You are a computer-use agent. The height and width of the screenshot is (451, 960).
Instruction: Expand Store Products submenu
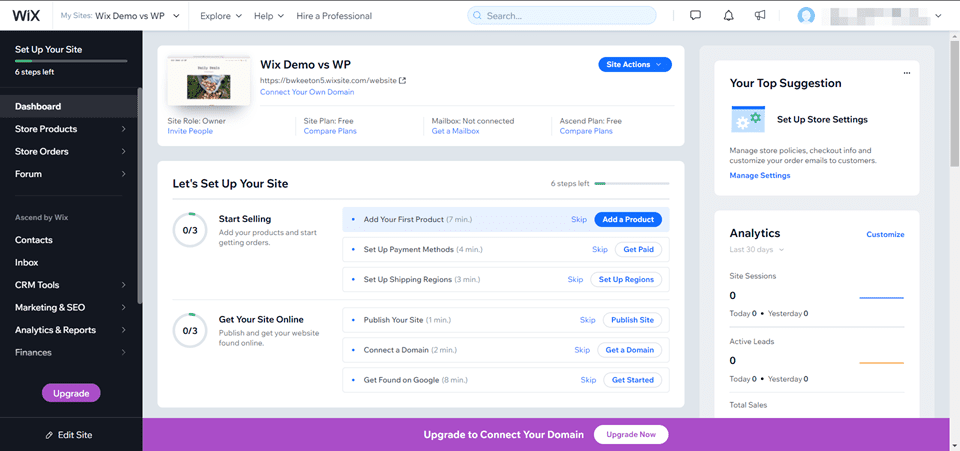pyautogui.click(x=124, y=129)
